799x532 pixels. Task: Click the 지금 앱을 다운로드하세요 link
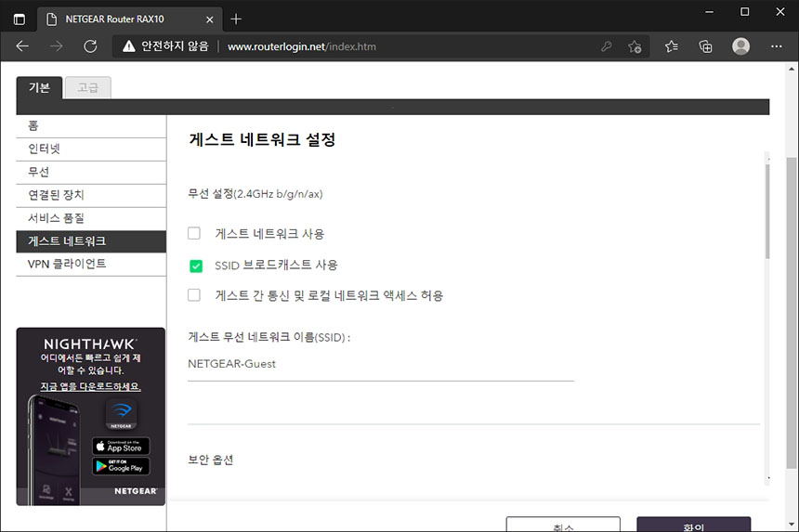(x=91, y=386)
